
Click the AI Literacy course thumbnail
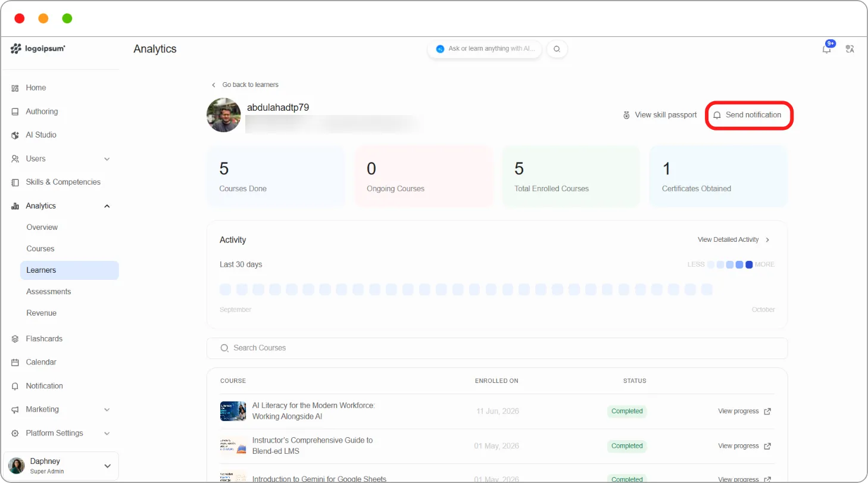click(233, 412)
